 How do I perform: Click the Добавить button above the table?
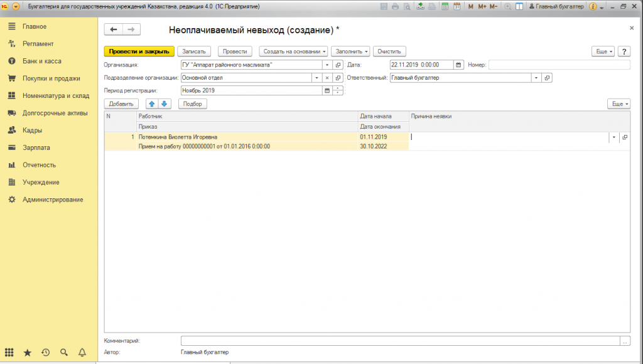click(x=121, y=104)
